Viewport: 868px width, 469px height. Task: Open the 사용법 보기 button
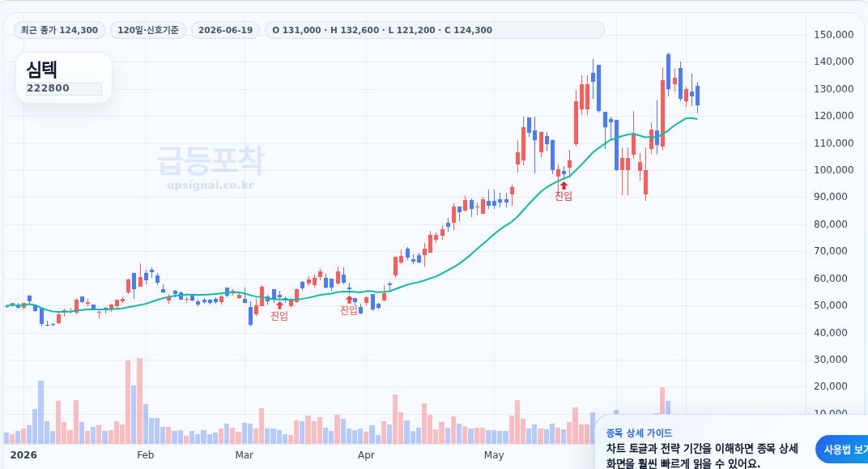843,450
